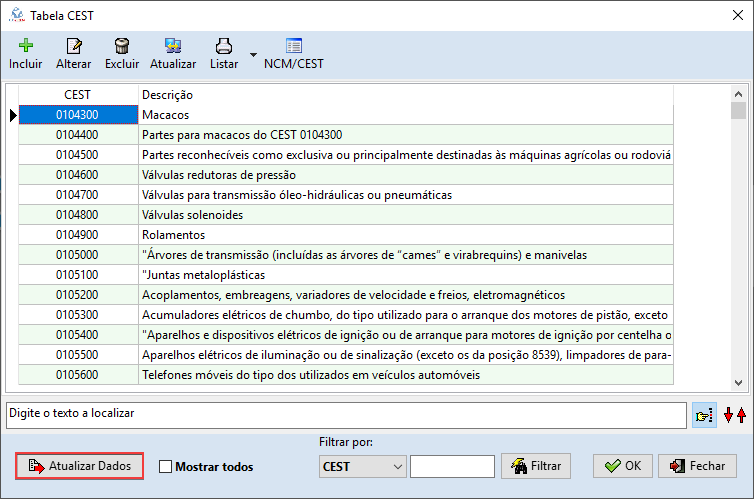Click the search locate icon beside text field

coord(703,414)
